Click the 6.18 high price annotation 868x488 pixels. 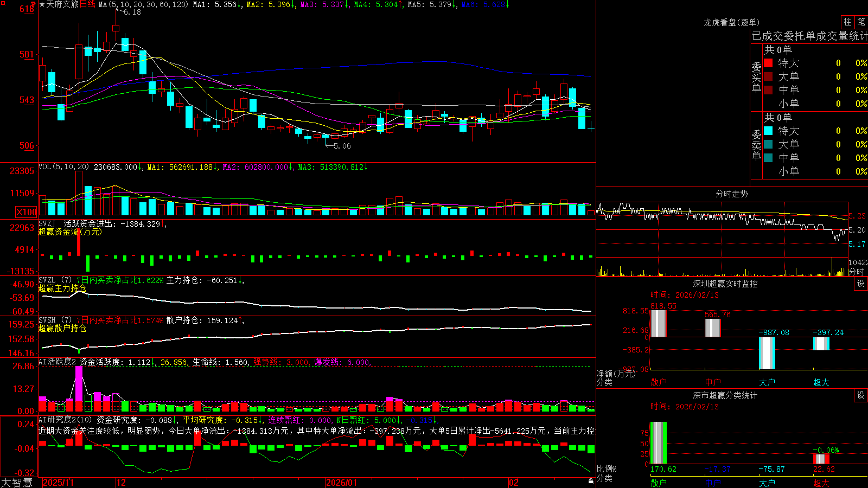(132, 12)
